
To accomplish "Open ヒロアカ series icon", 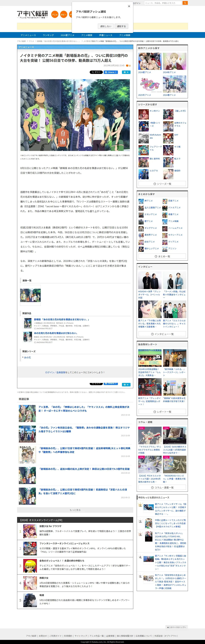I will (144, 174).
